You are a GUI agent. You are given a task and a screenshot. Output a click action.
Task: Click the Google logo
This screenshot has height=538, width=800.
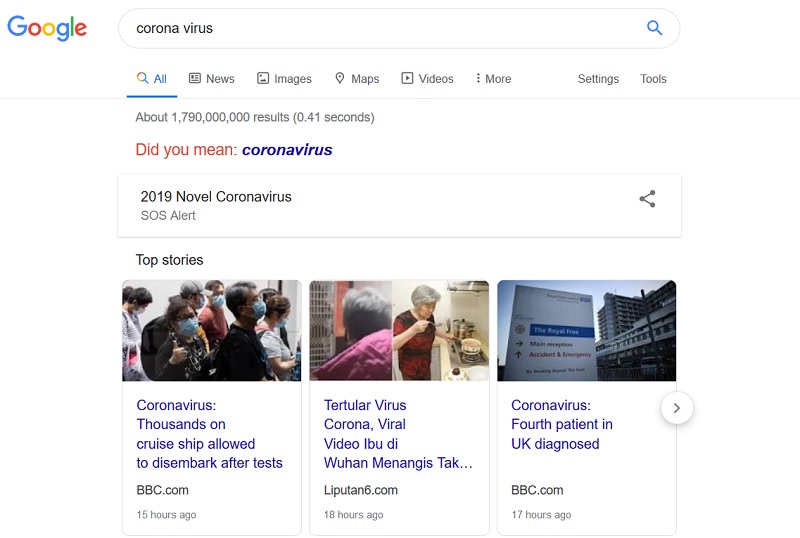[x=47, y=28]
